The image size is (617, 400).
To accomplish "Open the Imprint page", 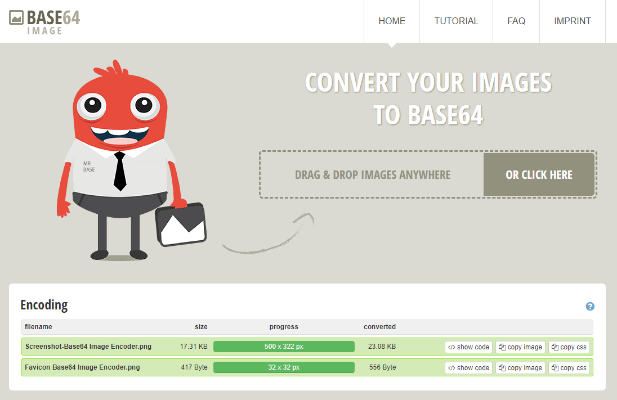I will 572,21.
